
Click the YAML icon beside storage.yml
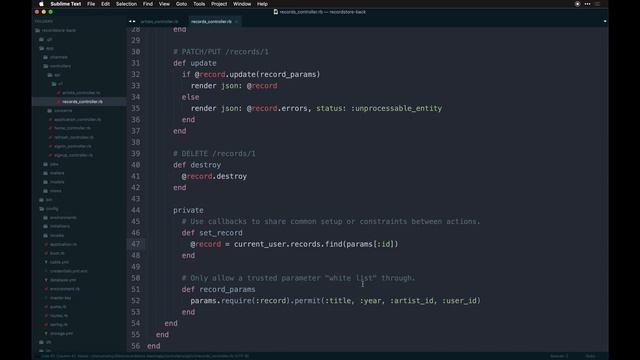click(x=46, y=333)
